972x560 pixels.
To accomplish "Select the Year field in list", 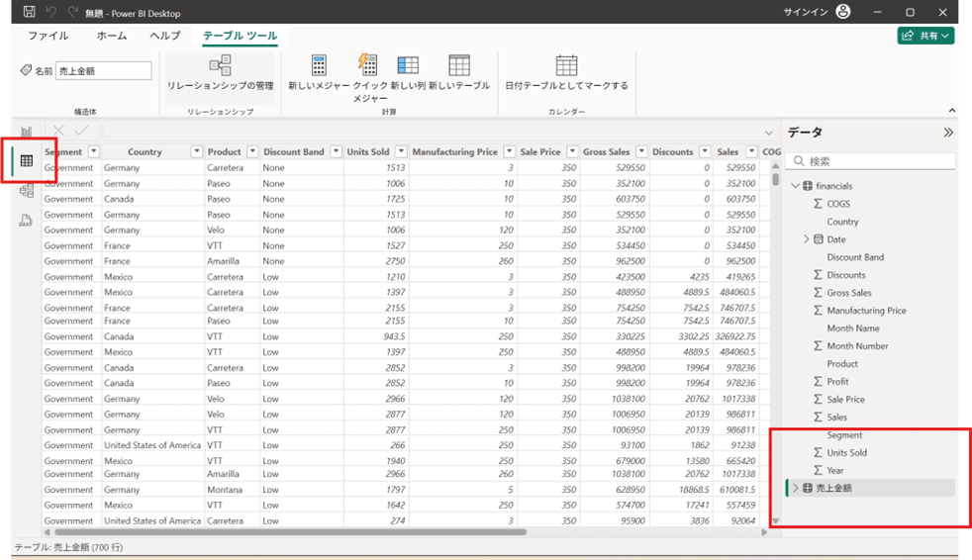I will (x=835, y=470).
